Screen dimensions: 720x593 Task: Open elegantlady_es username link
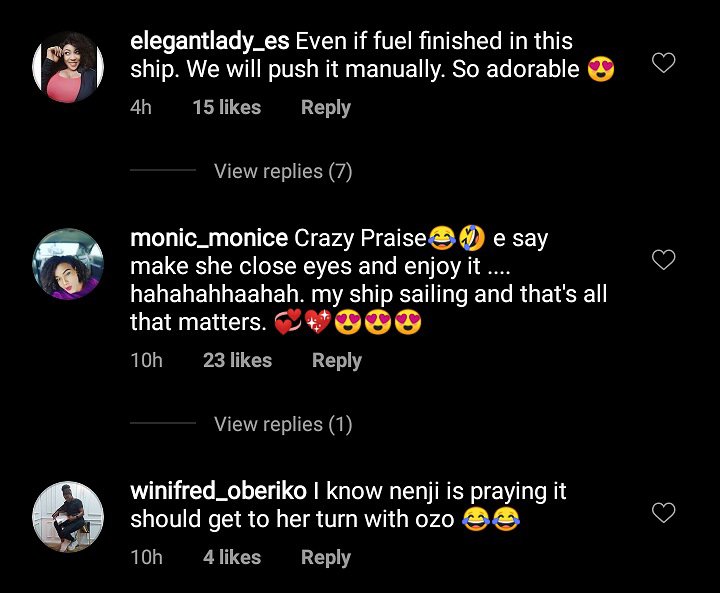click(210, 42)
